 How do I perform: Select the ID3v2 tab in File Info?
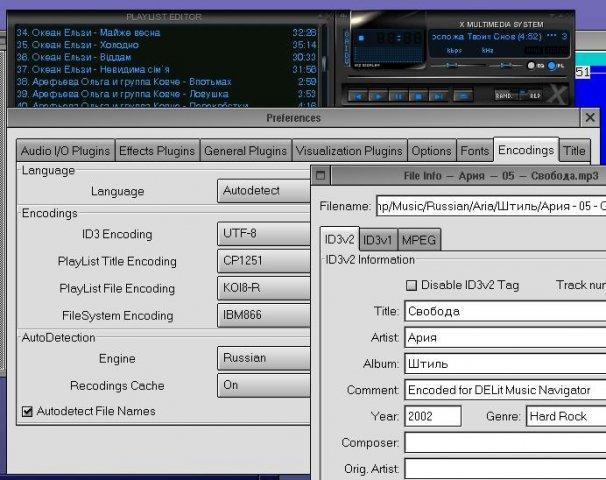click(340, 239)
